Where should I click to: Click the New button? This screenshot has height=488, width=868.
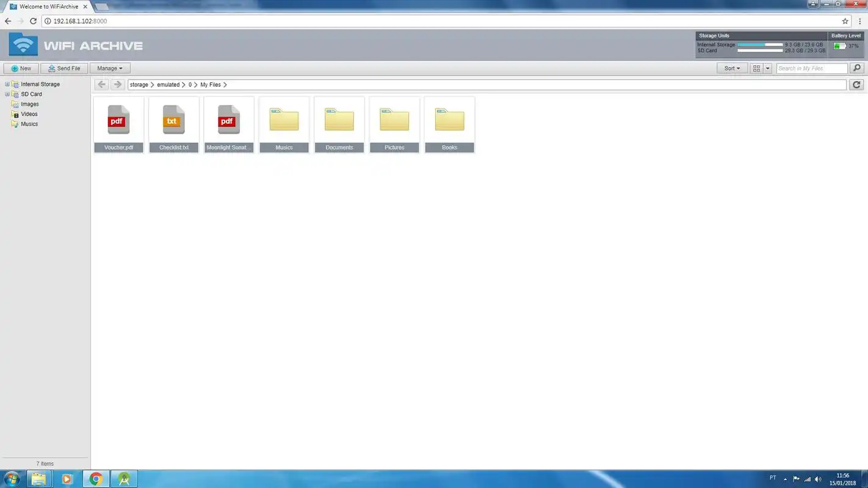[21, 68]
